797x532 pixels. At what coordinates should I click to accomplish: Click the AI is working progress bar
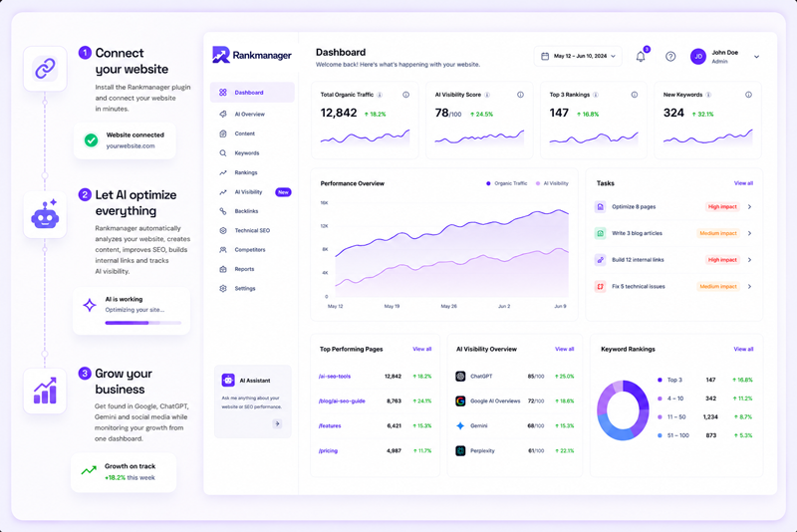pyautogui.click(x=142, y=323)
